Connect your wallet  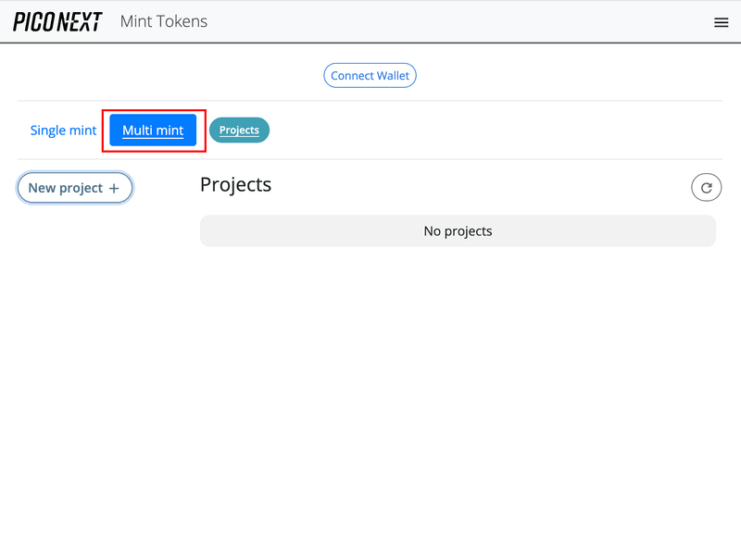[370, 76]
